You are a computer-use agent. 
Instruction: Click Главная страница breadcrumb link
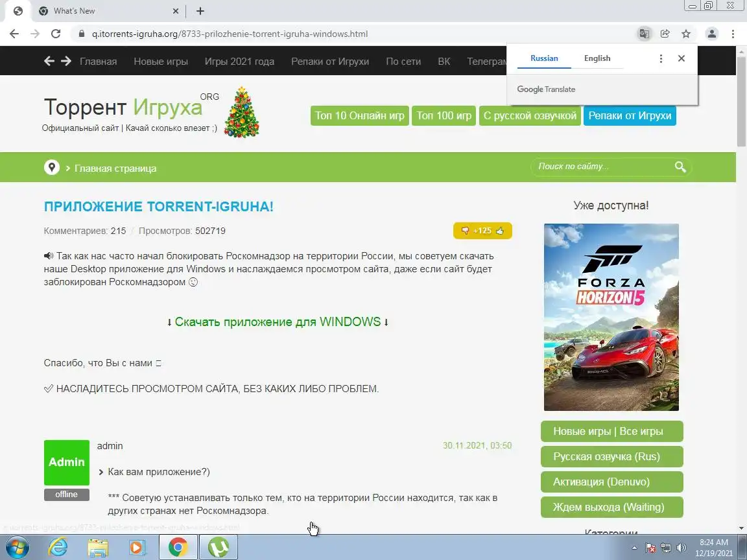tap(115, 168)
